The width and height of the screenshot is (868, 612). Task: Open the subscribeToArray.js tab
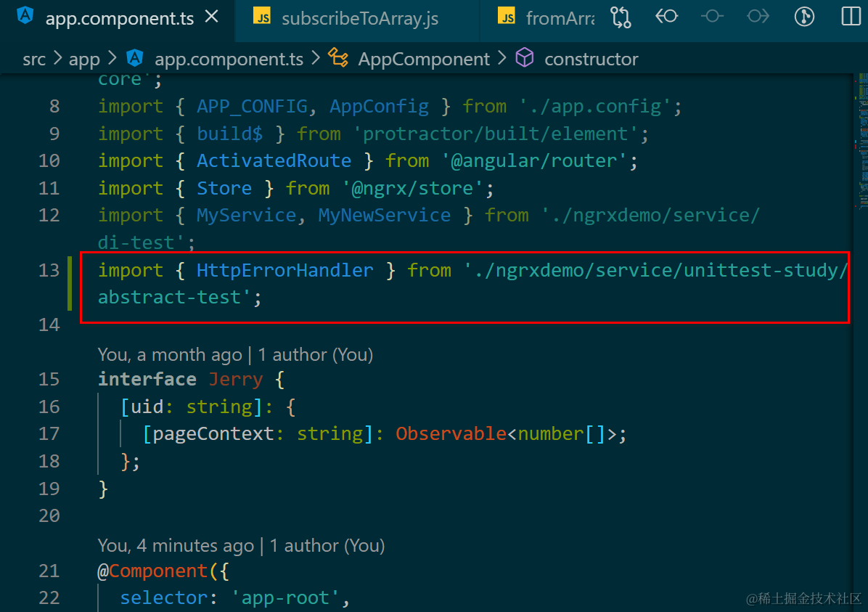point(359,18)
